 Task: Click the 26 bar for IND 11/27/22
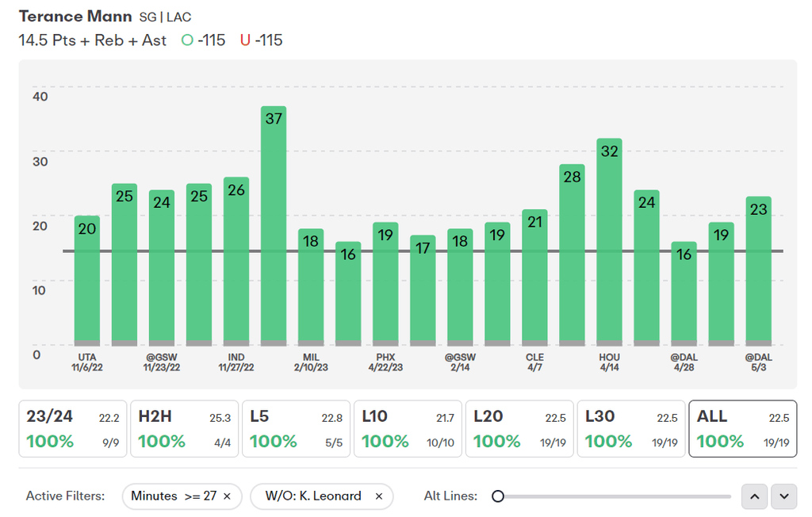[x=236, y=262]
